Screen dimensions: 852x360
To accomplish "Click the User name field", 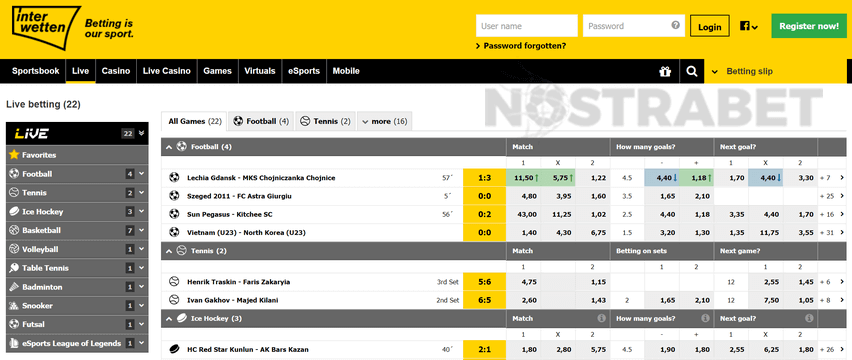I will tap(527, 26).
